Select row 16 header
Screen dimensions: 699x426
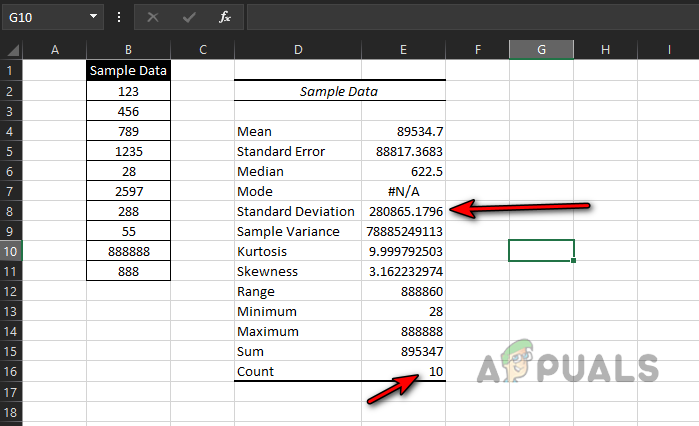click(11, 371)
